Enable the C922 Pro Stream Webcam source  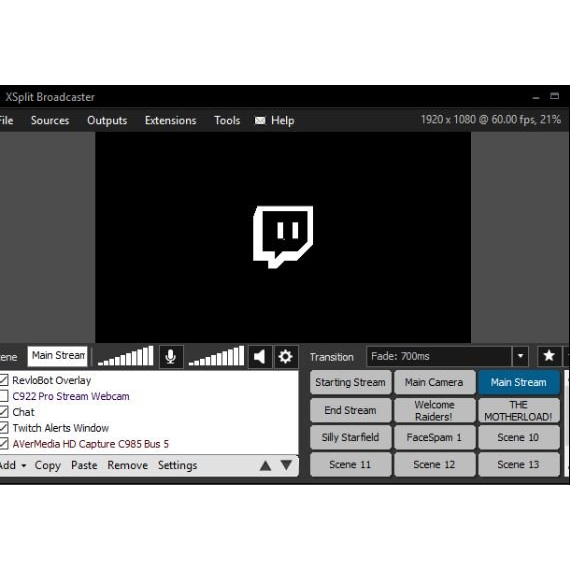[x=3, y=396]
